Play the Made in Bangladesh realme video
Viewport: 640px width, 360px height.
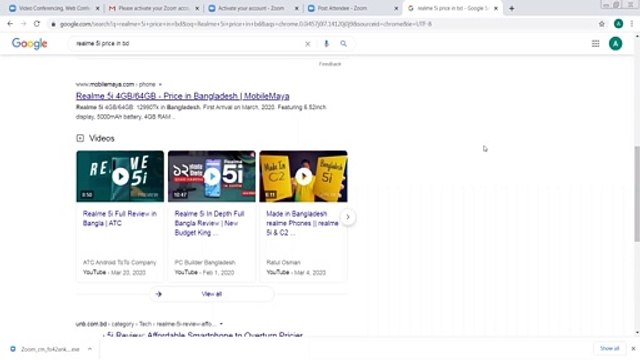303,176
